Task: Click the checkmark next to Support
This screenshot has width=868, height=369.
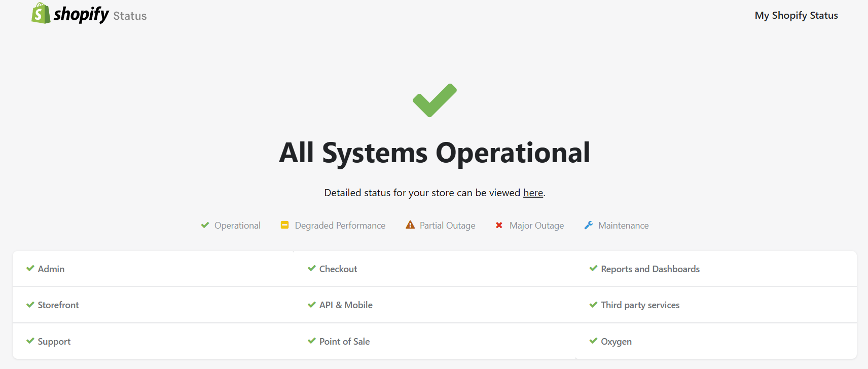Action: (30, 341)
